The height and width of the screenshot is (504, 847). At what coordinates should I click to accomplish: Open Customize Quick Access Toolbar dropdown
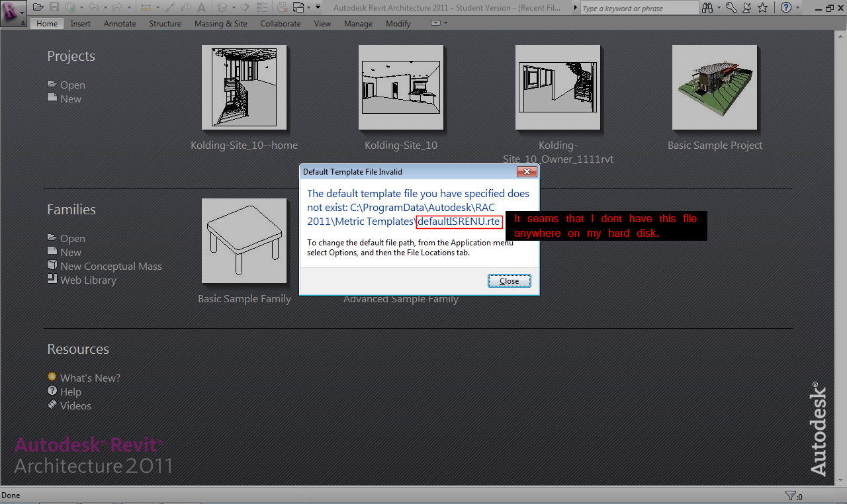click(x=318, y=7)
